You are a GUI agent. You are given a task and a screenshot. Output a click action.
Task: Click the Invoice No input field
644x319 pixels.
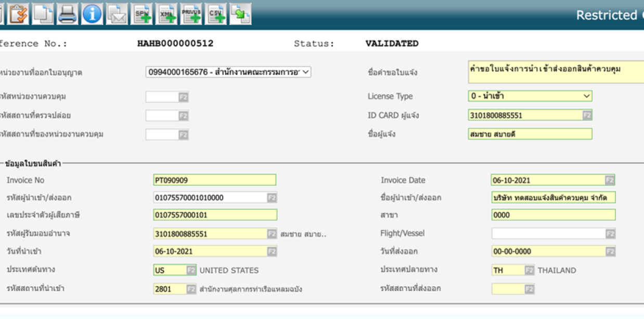click(214, 181)
